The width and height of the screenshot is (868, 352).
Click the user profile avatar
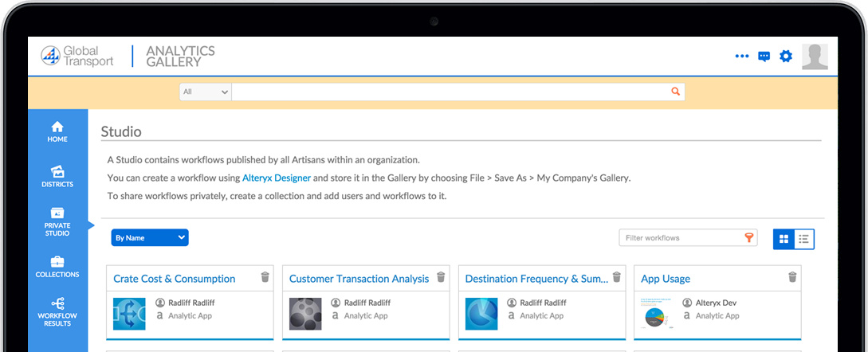815,57
